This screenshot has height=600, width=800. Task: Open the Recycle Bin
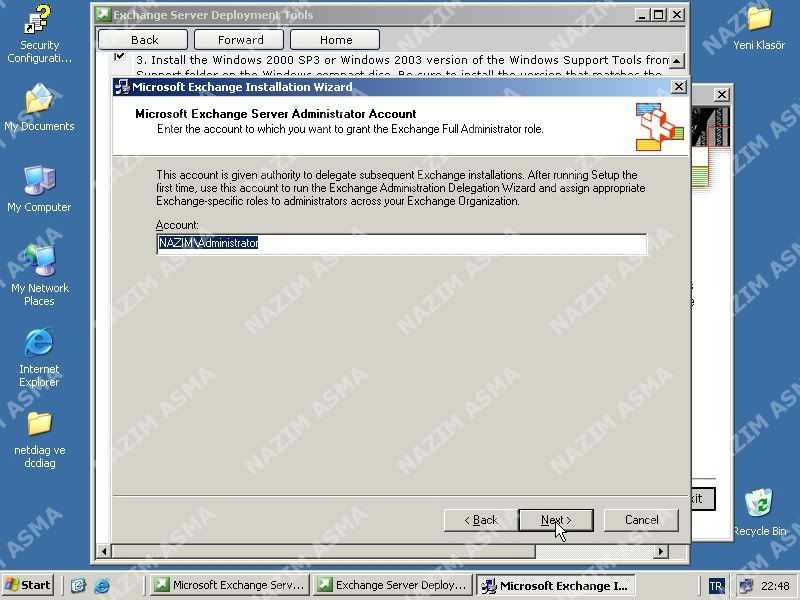click(759, 512)
